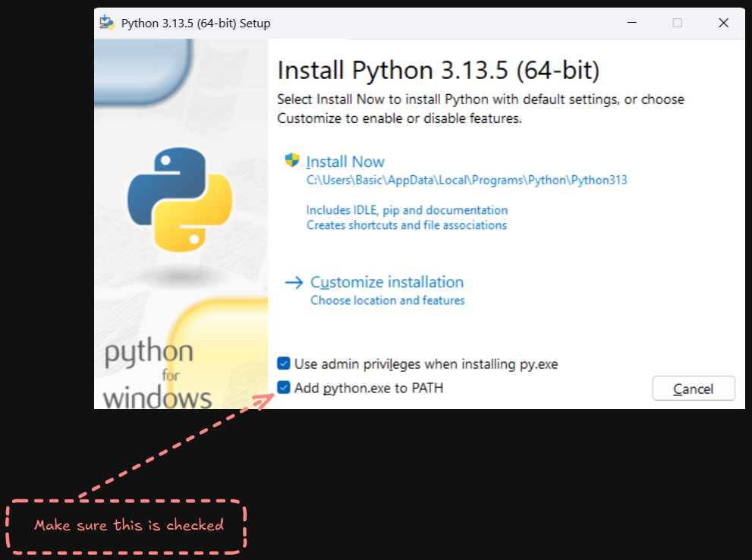Click the 'Python 3.13.5 (64-bit) Setup' window title
The width and height of the screenshot is (752, 560).
click(x=196, y=23)
